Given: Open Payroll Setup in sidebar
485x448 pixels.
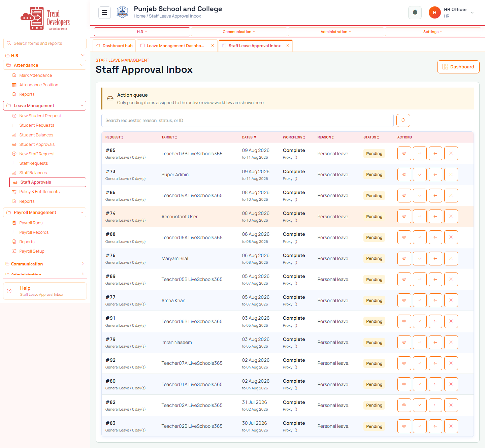Looking at the screenshot, I should click(x=32, y=251).
